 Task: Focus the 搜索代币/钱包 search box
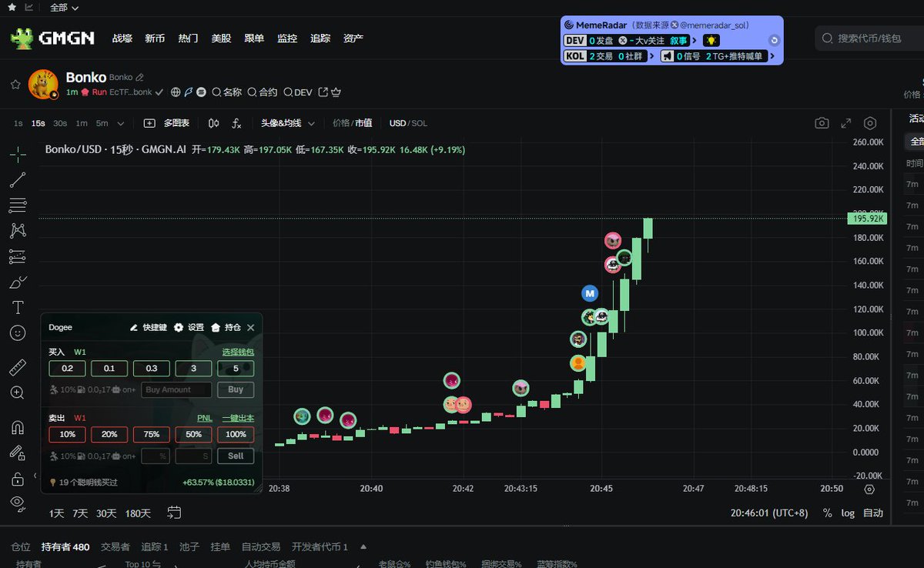870,38
